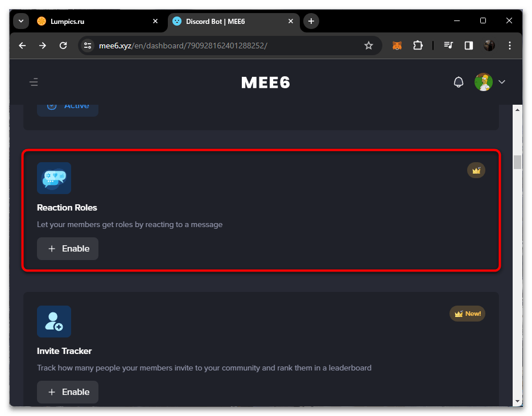
Task: Click the Reaction Roles plugin icon
Action: [x=54, y=178]
